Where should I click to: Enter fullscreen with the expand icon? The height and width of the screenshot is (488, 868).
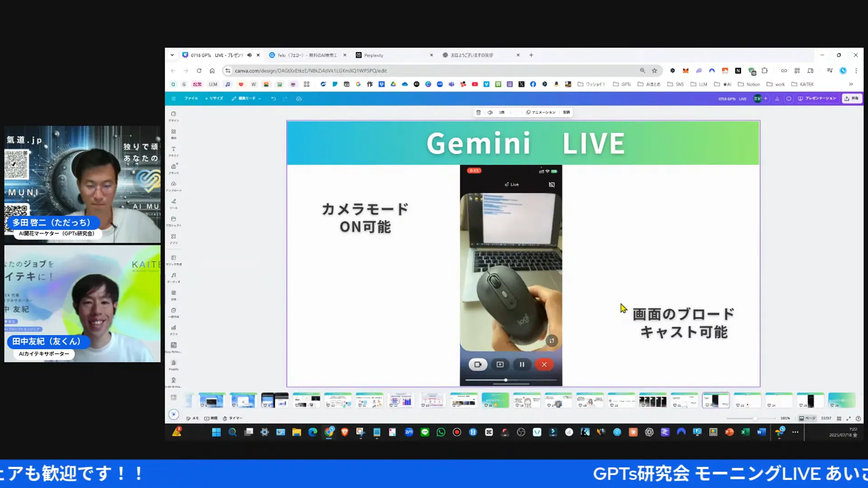pos(849,418)
